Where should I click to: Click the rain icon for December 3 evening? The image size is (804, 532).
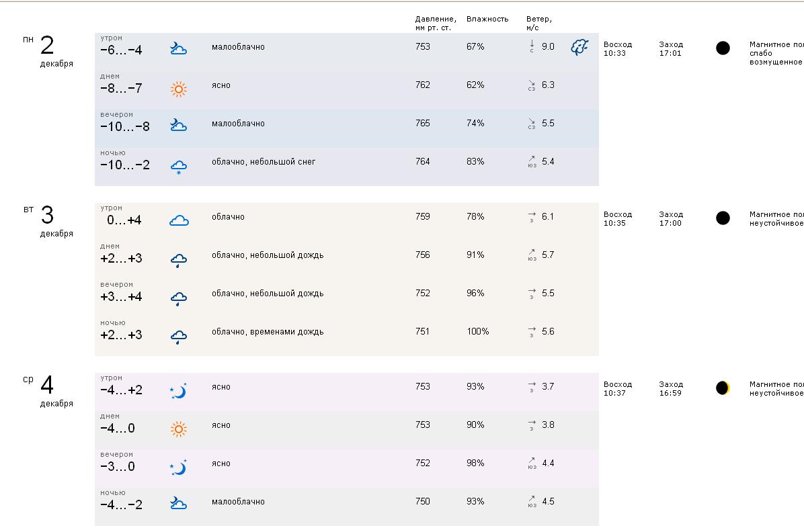click(178, 298)
